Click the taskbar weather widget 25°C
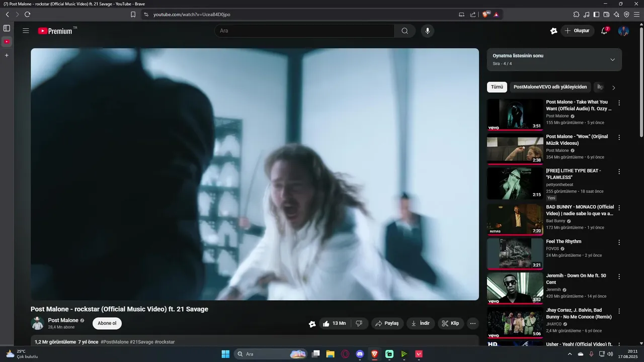The height and width of the screenshot is (362, 644). pos(22,354)
